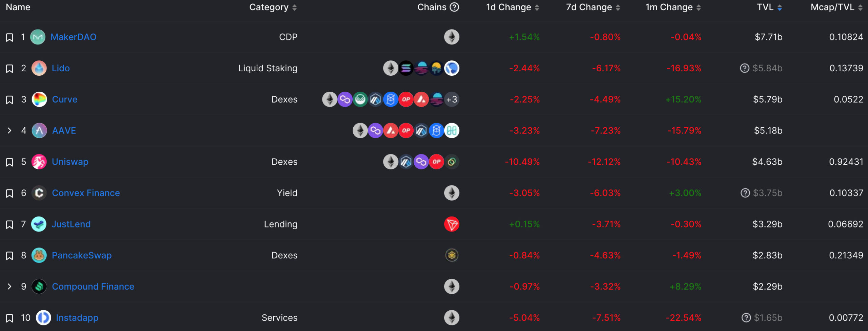Sort by Mcap/TVL column header

pos(837,7)
